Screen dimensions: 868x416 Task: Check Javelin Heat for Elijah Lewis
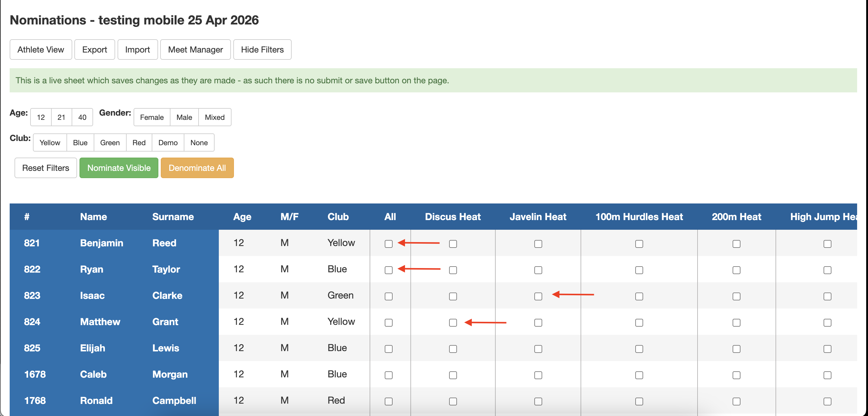538,349
